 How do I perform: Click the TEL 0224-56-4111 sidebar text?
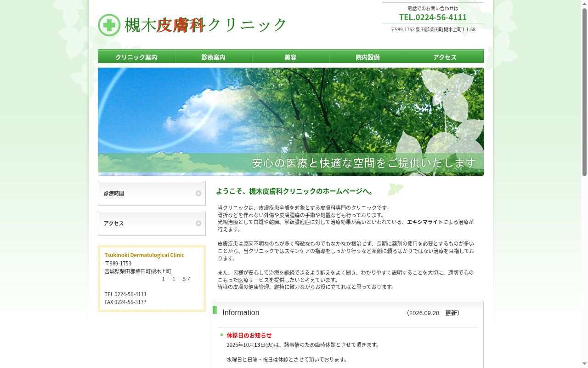[125, 294]
